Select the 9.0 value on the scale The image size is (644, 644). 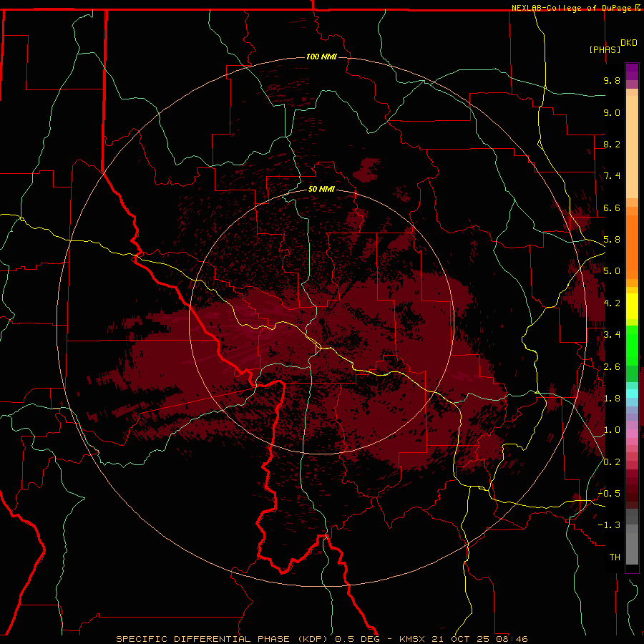(612, 112)
